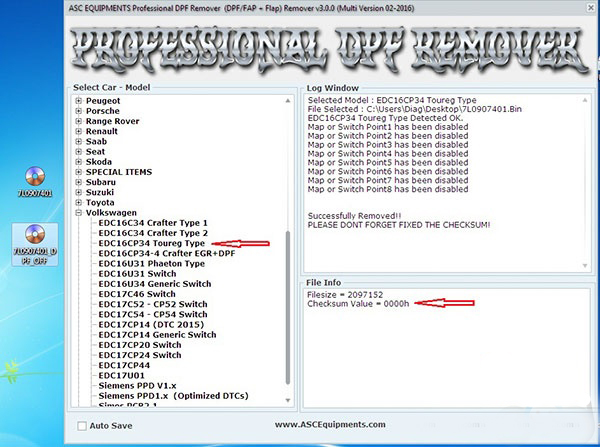Viewport: 600px width, 447px height.
Task: Select Siemens PPD1.x (Optimized DTCs)
Action: click(x=173, y=396)
